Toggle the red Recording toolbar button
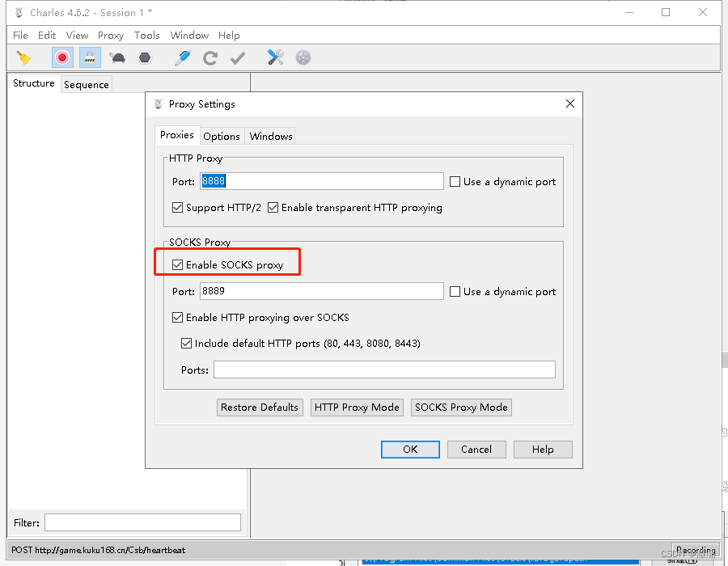The width and height of the screenshot is (728, 566). 62,58
